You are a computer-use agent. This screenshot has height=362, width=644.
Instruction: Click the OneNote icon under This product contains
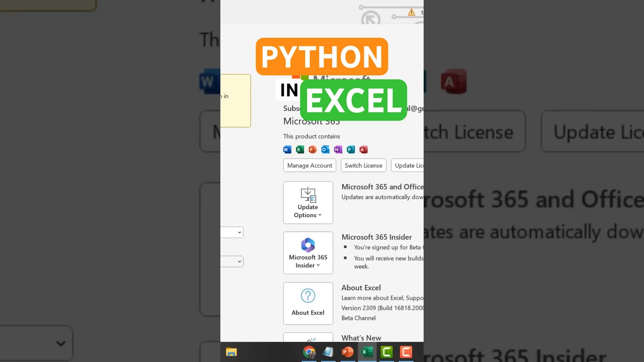pos(338,149)
